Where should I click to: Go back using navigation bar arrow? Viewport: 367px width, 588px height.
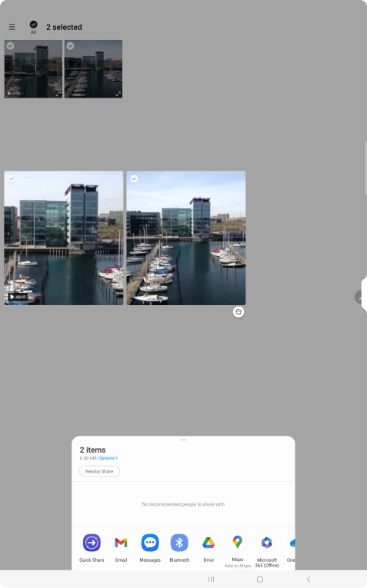tap(309, 580)
